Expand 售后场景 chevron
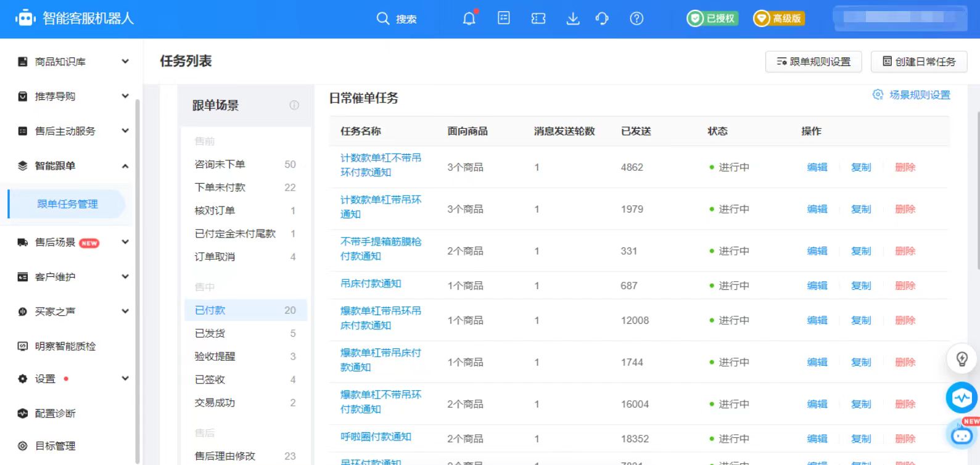This screenshot has width=980, height=465. point(125,242)
